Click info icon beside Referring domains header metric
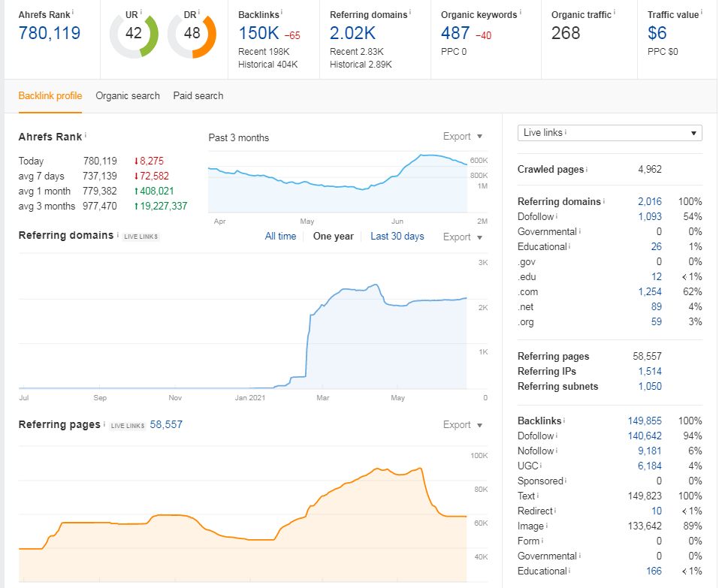 410,12
